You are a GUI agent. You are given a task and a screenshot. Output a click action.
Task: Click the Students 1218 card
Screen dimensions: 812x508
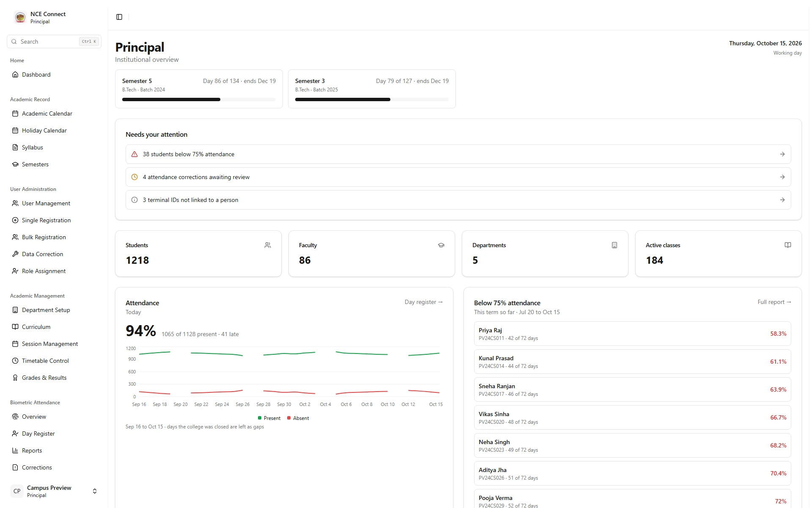198,254
